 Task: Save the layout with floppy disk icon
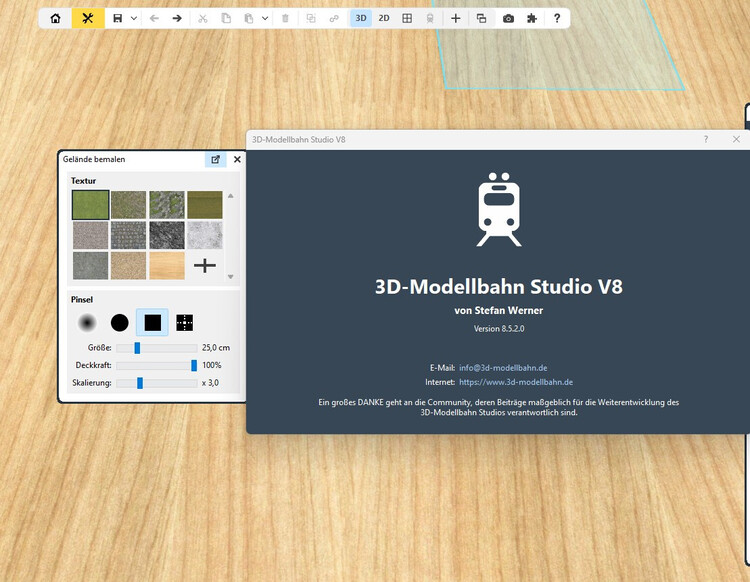117,19
